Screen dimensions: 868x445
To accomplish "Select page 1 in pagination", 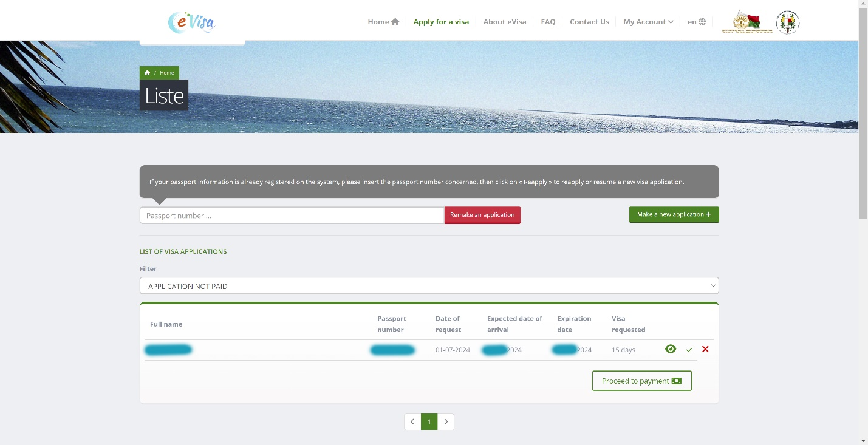I will [429, 422].
